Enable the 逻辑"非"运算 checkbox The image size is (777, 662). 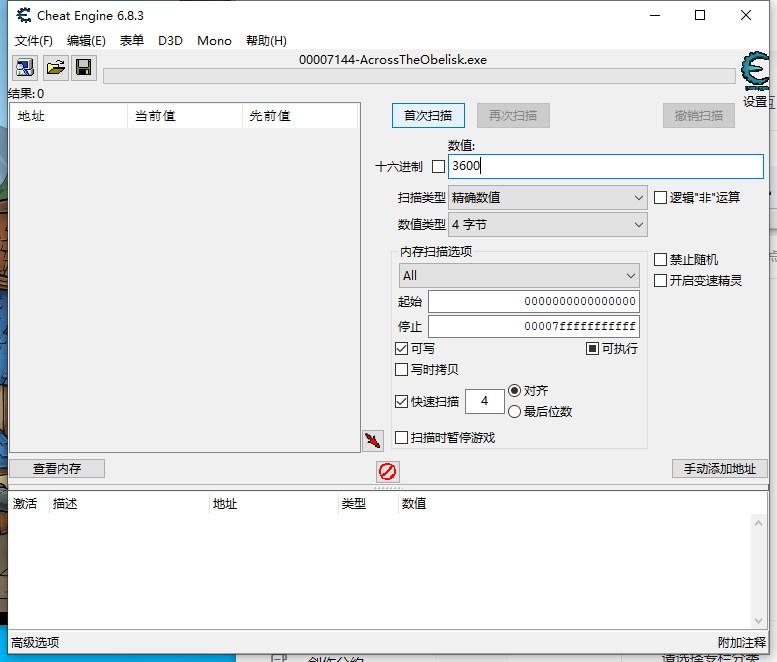point(661,198)
